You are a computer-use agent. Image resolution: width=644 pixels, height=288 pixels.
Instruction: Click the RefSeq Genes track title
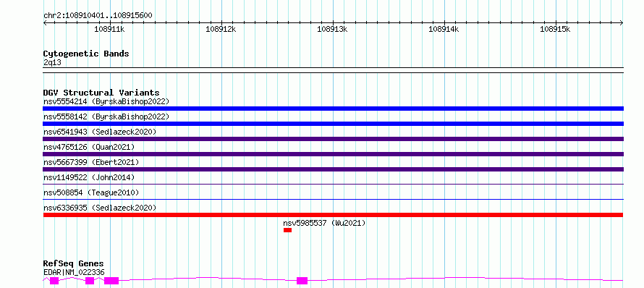coord(74,263)
